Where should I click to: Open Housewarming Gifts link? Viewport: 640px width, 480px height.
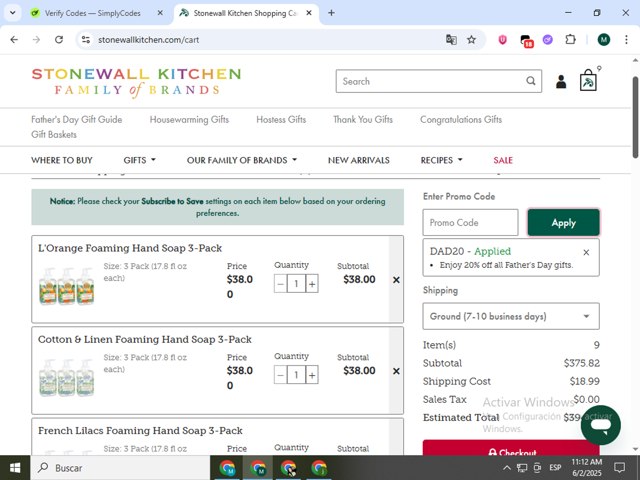[x=189, y=120]
